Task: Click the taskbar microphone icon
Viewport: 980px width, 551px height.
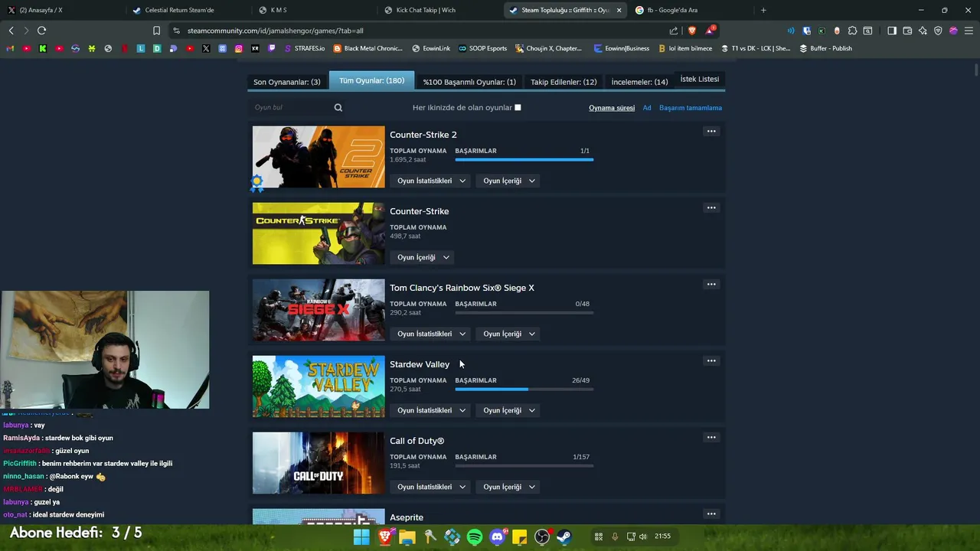Action: pos(614,536)
